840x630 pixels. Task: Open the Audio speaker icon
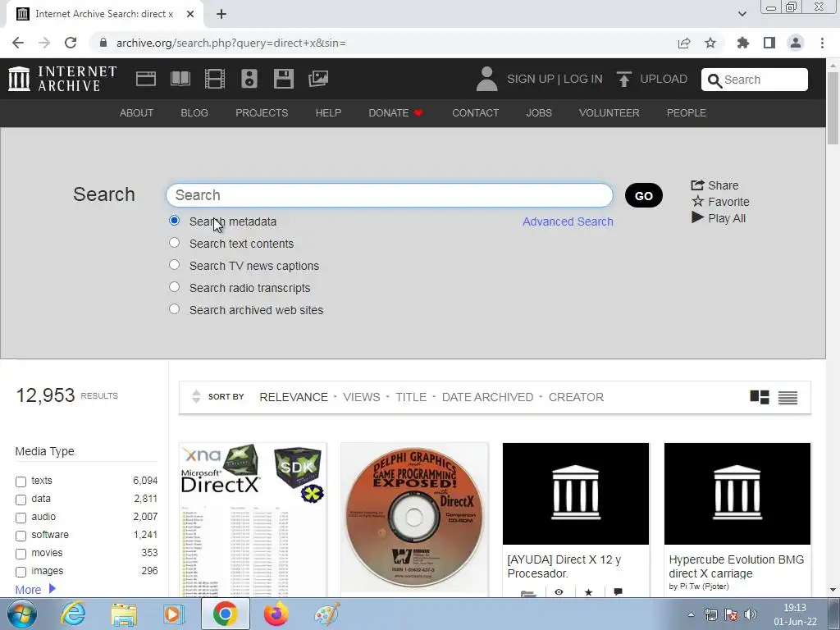(x=249, y=79)
